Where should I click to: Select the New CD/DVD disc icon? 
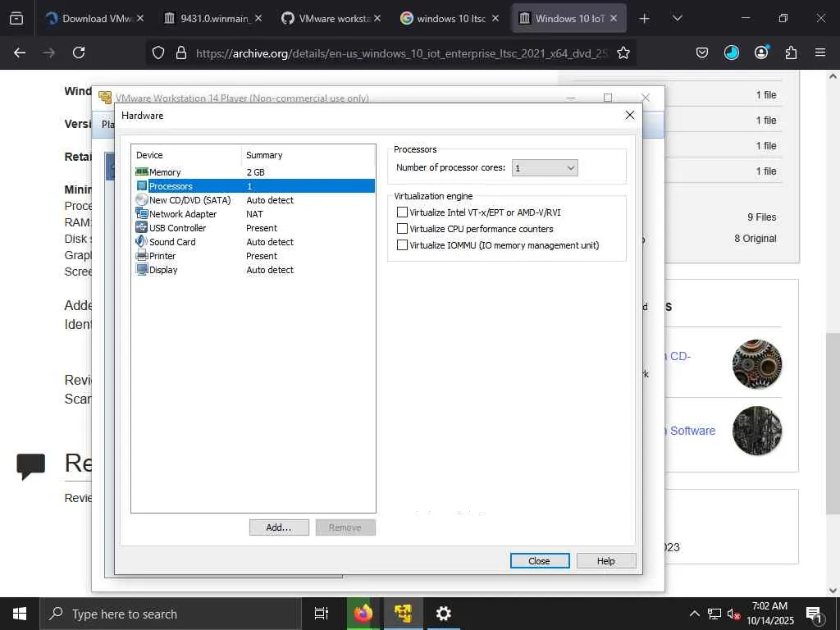pyautogui.click(x=141, y=200)
